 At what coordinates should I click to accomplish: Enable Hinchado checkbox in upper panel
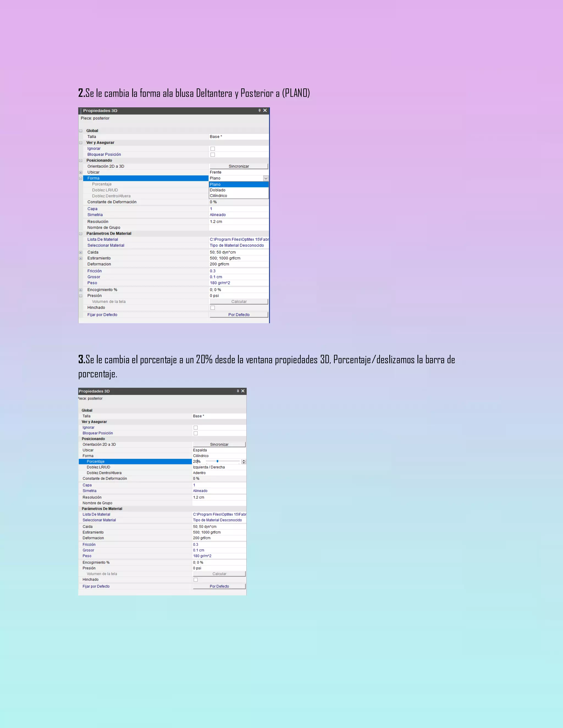coord(212,308)
